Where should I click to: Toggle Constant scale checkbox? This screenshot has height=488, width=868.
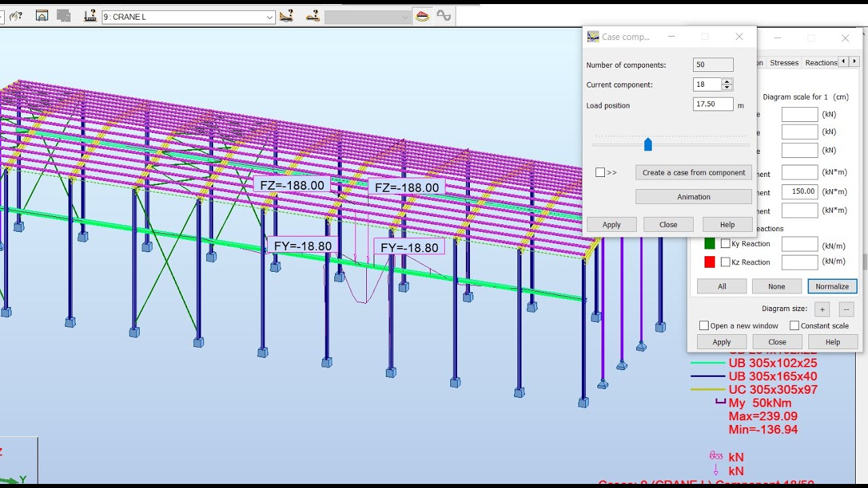(794, 326)
